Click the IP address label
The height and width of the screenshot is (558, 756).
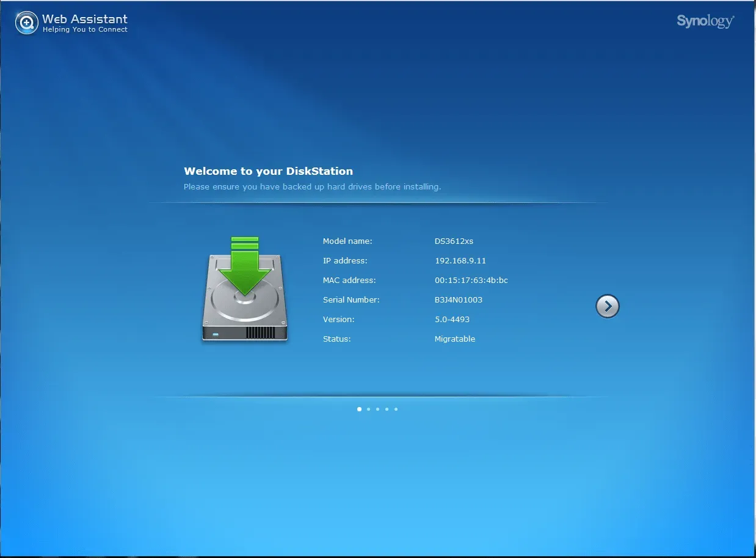(345, 261)
